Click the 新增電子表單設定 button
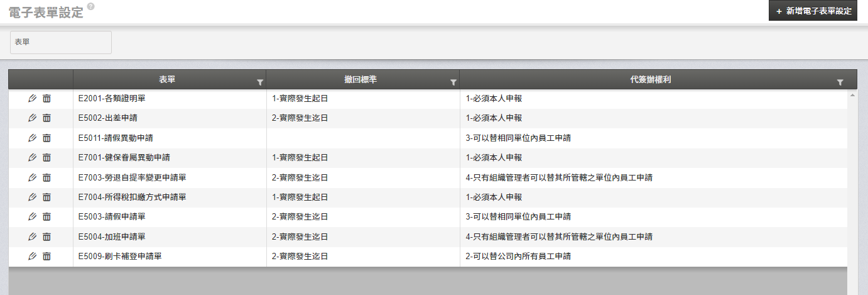This screenshot has height=295, width=868. point(813,11)
